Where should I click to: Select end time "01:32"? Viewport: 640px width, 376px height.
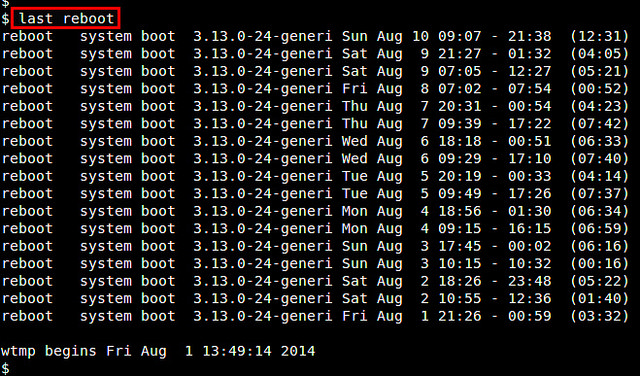click(530, 54)
